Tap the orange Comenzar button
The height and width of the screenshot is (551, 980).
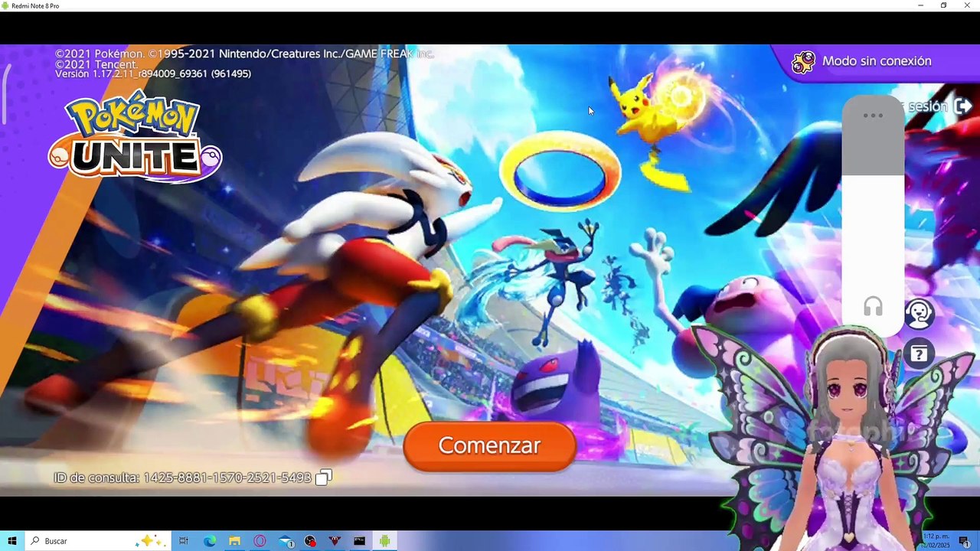click(x=489, y=446)
